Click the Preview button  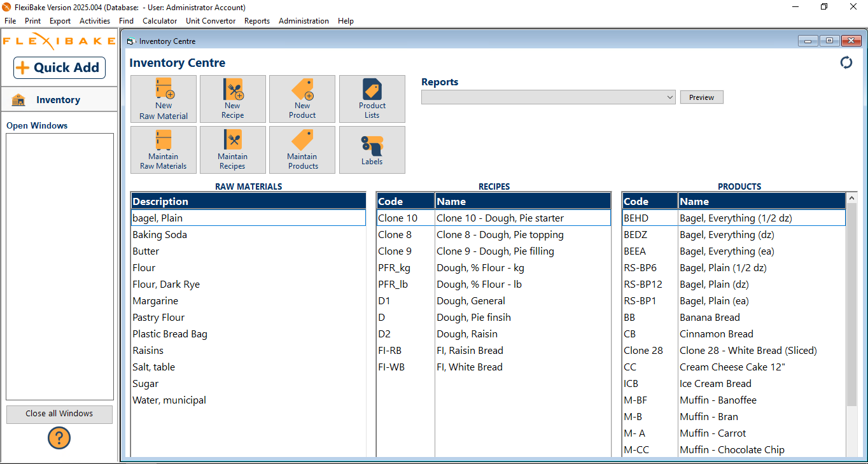coord(702,97)
